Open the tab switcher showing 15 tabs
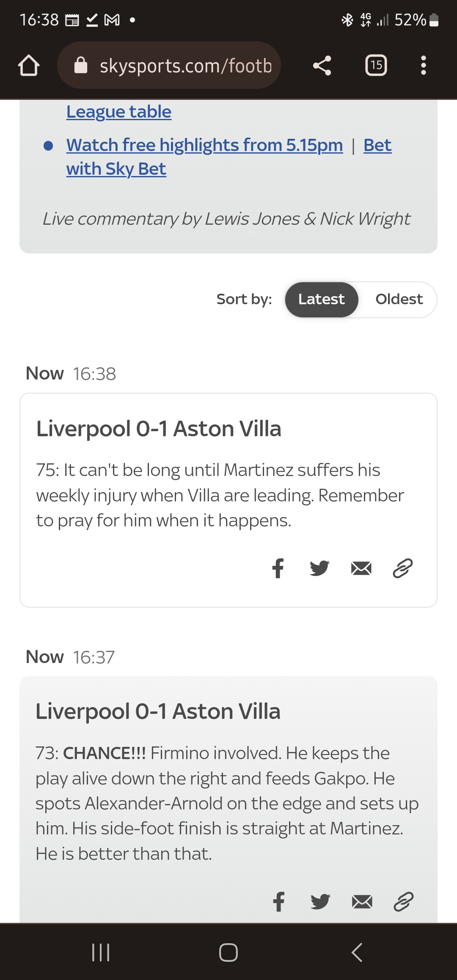Screen dimensions: 457x980 376,66
